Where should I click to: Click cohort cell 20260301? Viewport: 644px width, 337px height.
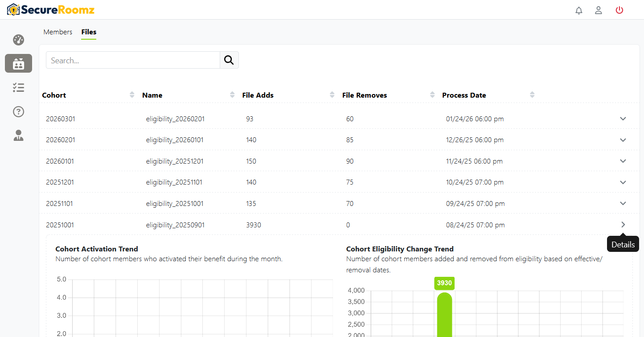(60, 119)
